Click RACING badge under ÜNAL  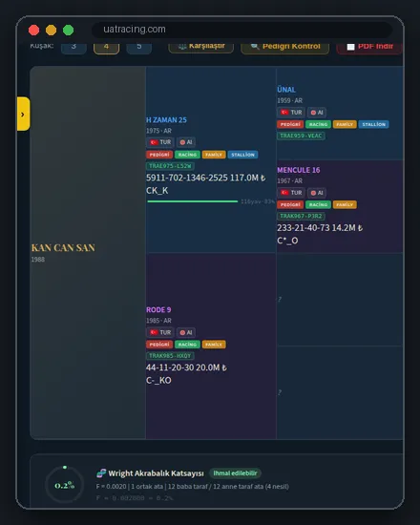pyautogui.click(x=318, y=124)
